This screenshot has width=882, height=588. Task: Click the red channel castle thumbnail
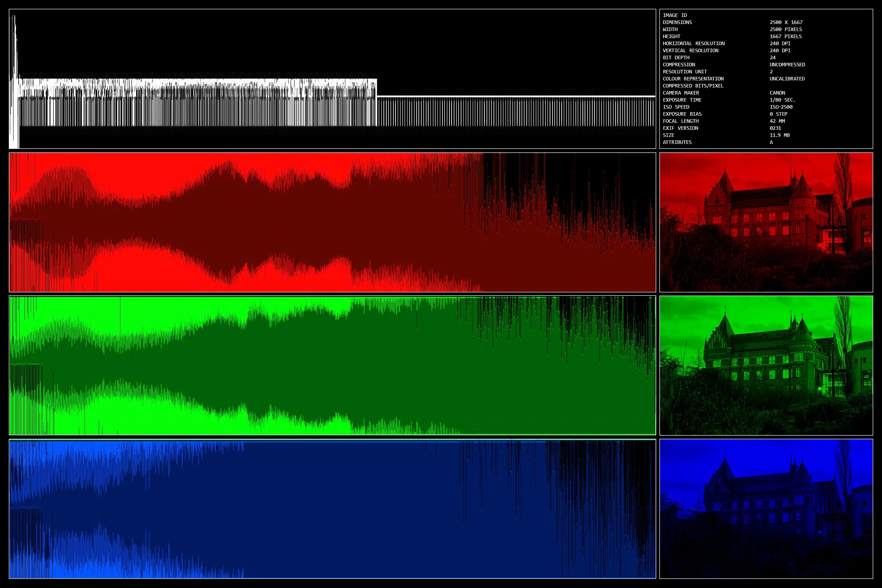pyautogui.click(x=766, y=222)
